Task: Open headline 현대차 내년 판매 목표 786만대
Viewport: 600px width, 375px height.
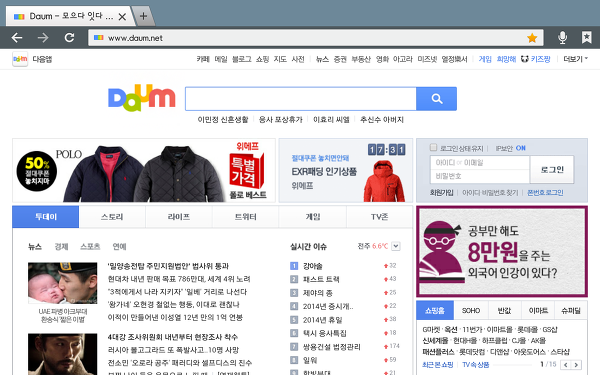Action: pyautogui.click(x=179, y=279)
